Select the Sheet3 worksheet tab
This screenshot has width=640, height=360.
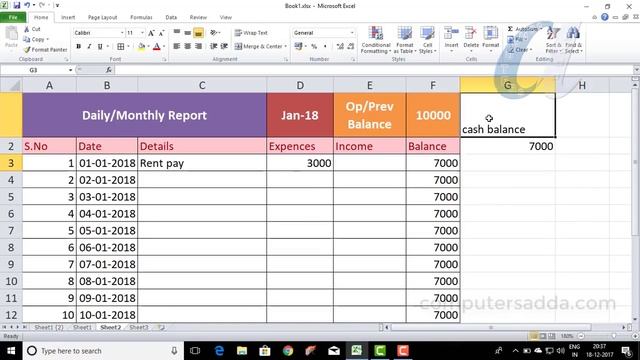[x=139, y=327]
